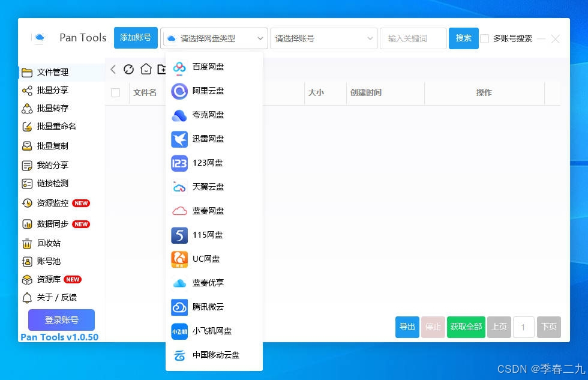Click the 文件名 column header
Viewport: 588px width, 380px height.
pos(145,92)
